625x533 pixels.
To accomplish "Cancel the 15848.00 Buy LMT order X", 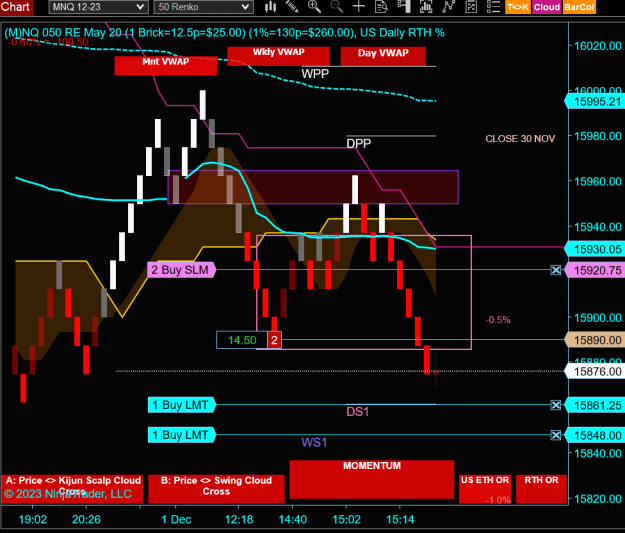I will 556,435.
